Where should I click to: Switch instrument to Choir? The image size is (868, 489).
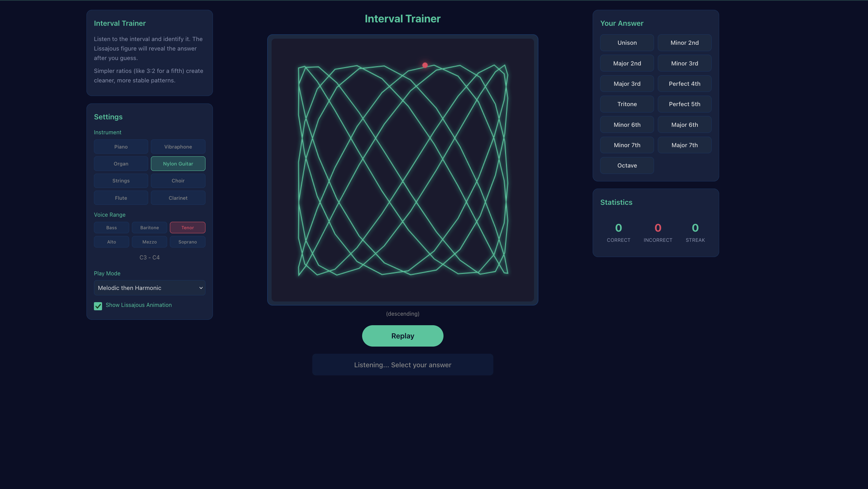tap(178, 180)
